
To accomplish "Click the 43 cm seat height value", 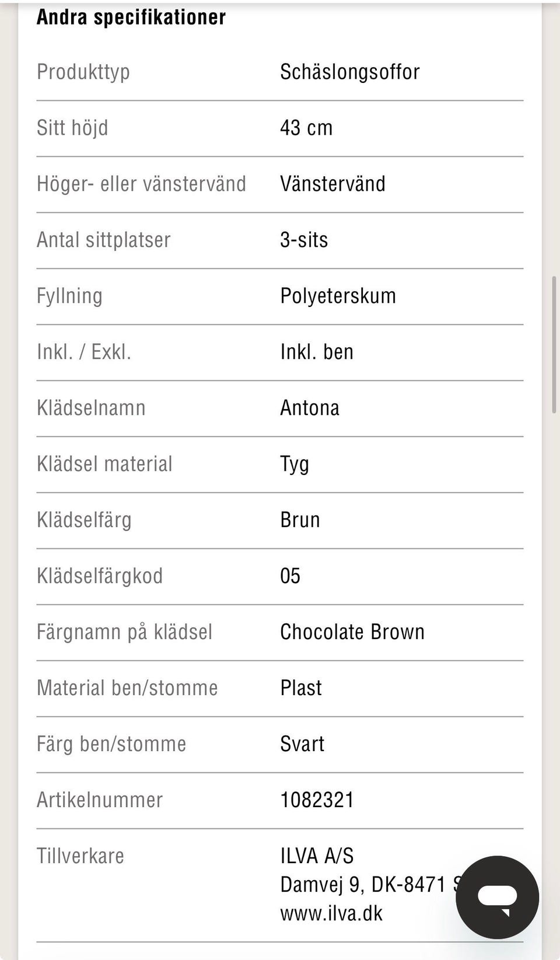I will [306, 128].
